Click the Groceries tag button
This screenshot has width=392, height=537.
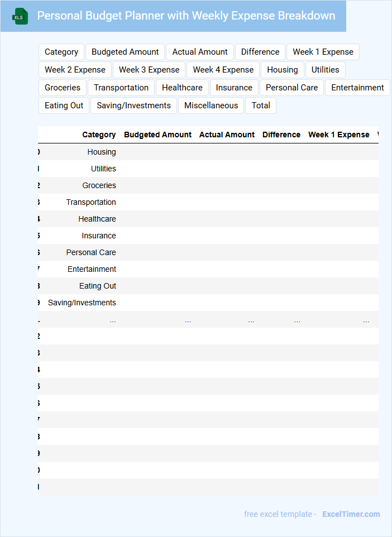[x=63, y=88]
